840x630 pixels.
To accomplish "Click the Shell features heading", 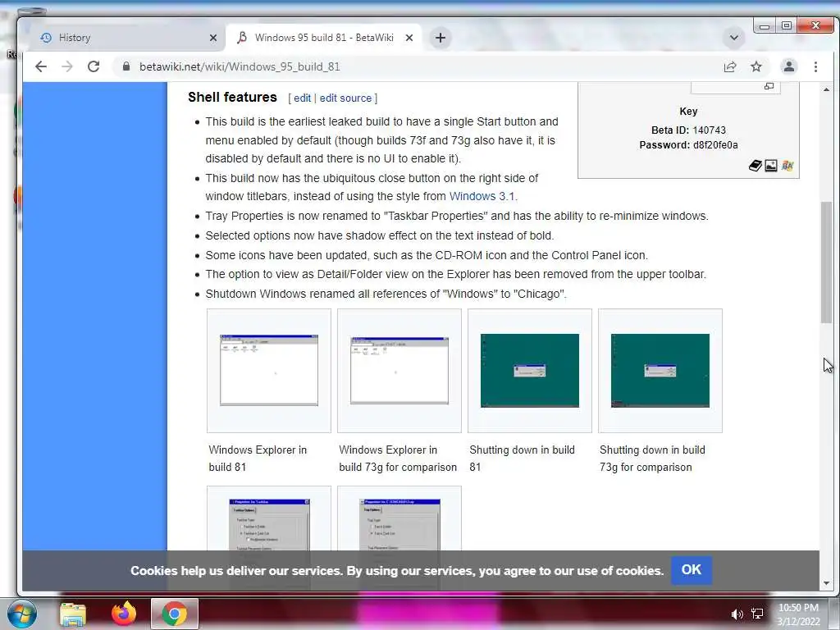I will (232, 97).
